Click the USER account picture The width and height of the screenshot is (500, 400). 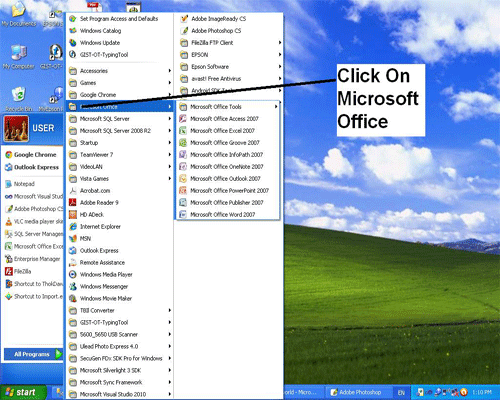(16, 129)
